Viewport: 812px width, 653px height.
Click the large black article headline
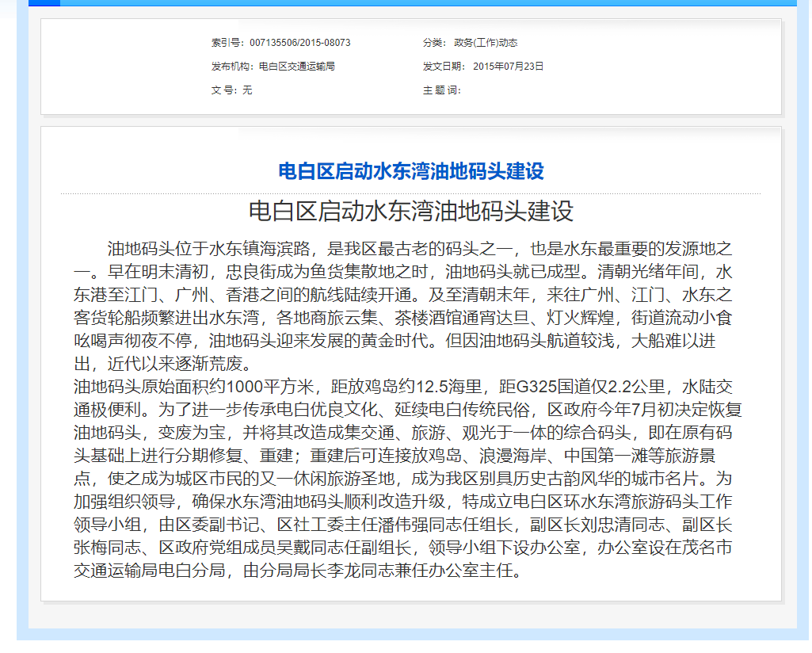(410, 212)
